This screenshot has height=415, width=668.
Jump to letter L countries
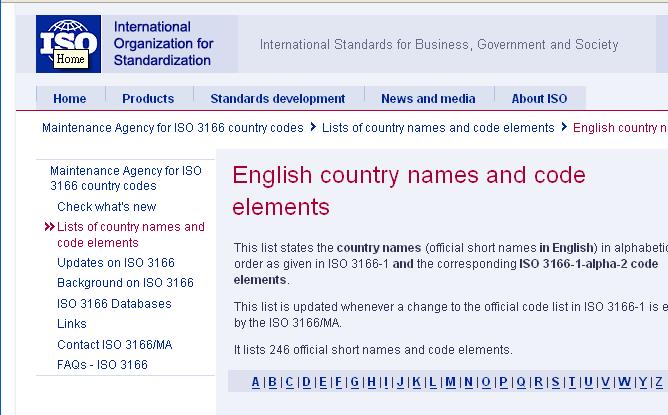(x=433, y=382)
